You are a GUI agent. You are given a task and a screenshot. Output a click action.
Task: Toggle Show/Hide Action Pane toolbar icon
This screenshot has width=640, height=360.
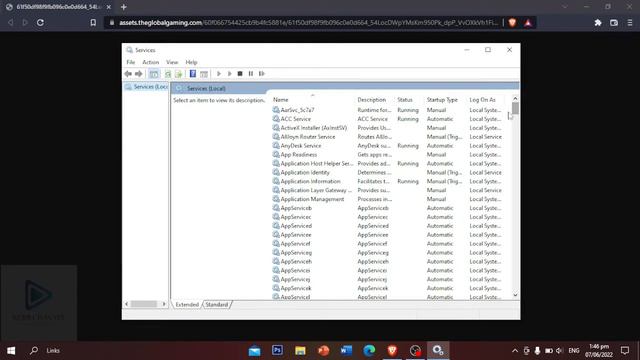click(204, 73)
